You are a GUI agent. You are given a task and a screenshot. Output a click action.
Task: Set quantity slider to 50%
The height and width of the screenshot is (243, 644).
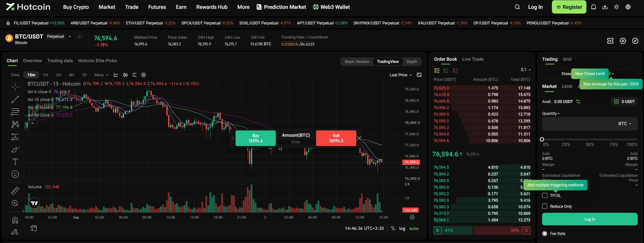click(x=589, y=139)
